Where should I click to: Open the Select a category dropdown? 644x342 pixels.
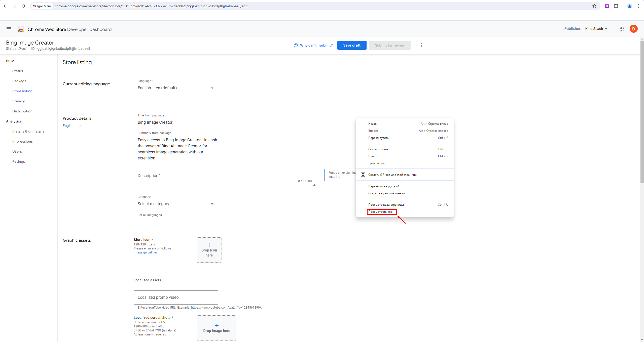[176, 204]
